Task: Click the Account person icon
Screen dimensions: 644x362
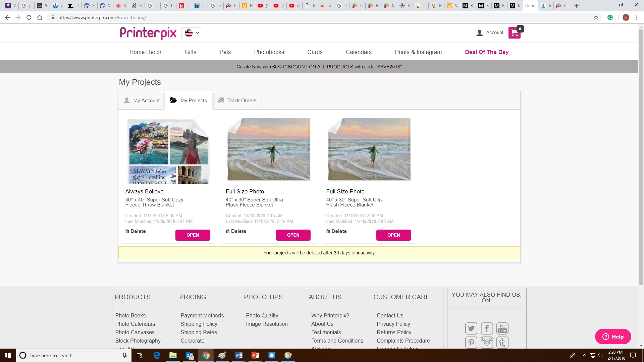Action: [x=479, y=33]
